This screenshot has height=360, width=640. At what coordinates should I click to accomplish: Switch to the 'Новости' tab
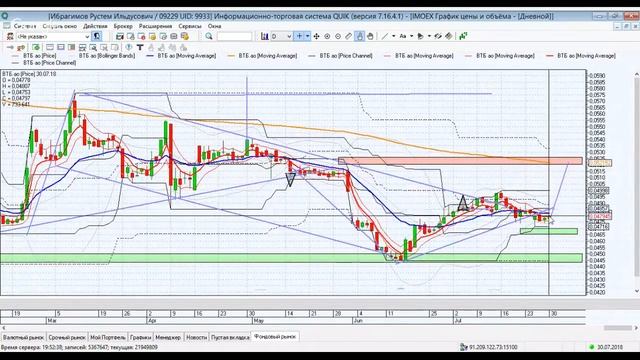(196, 338)
